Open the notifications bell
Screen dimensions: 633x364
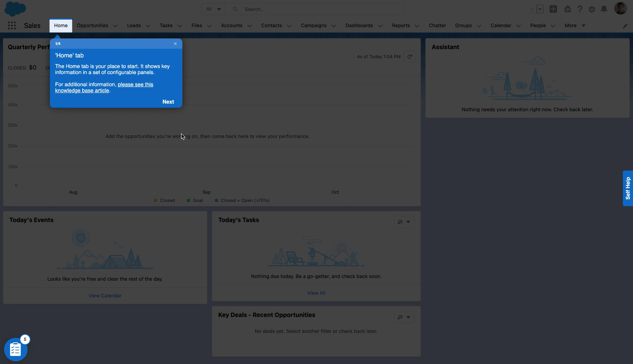(x=604, y=9)
